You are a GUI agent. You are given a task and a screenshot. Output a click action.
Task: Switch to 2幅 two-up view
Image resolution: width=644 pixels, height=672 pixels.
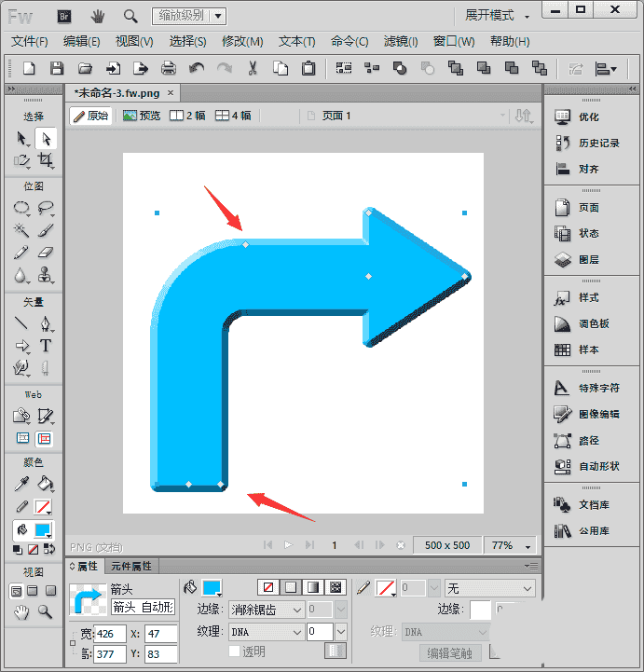(x=187, y=116)
